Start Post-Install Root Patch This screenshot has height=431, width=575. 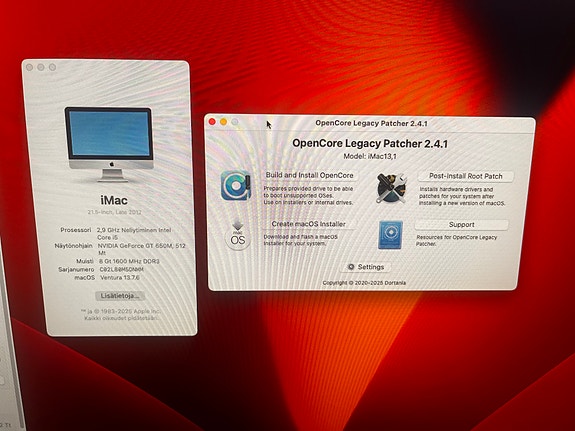tap(466, 176)
